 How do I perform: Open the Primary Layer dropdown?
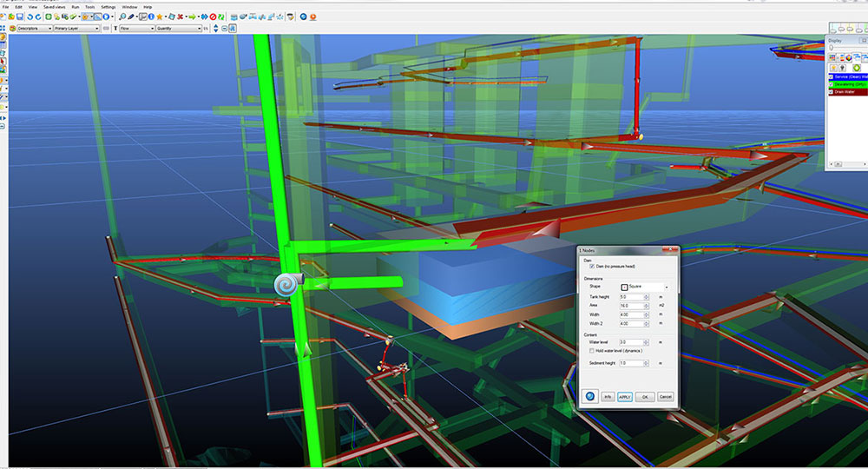pyautogui.click(x=76, y=29)
